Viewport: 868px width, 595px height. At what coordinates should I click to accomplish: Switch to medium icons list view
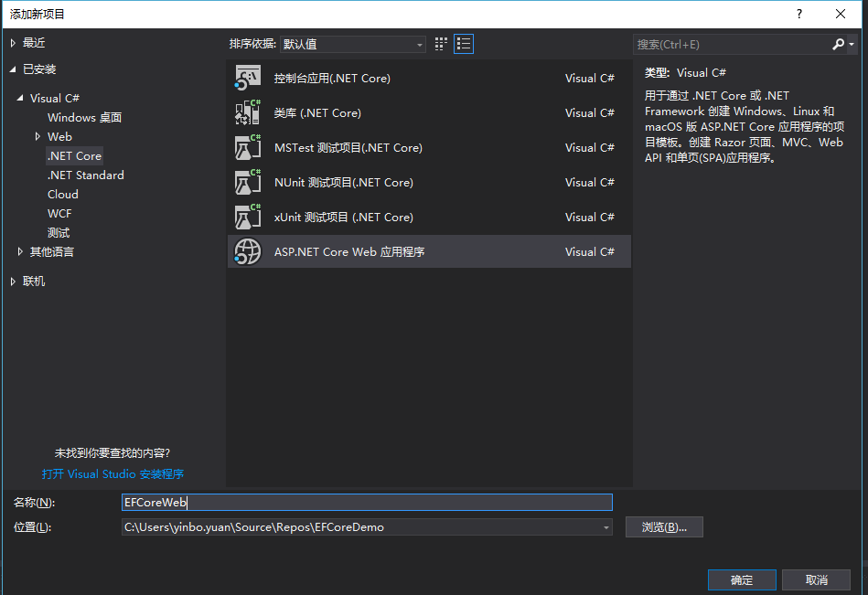point(464,44)
